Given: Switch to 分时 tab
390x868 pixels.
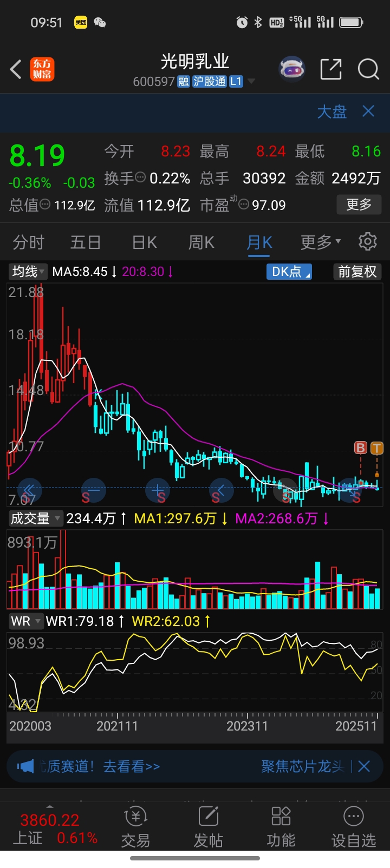Looking at the screenshot, I should [x=28, y=242].
